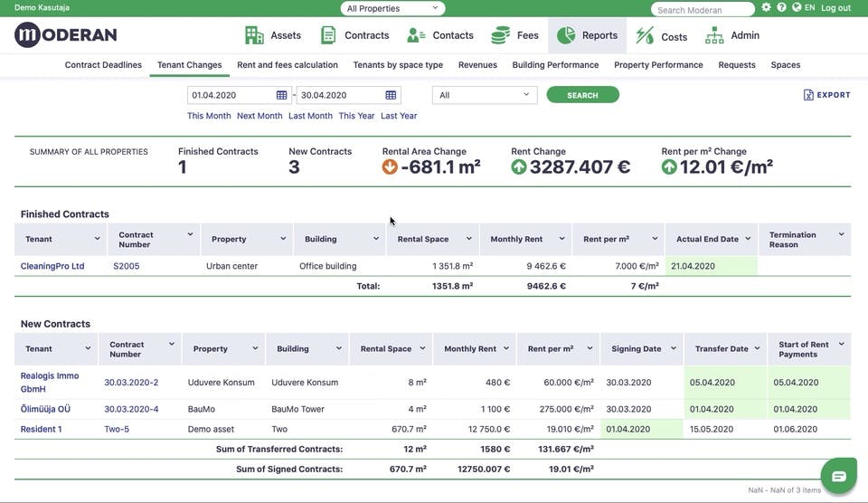Expand Finished Contracts Monthly Rent column menu
This screenshot has width=868, height=503.
[561, 239]
